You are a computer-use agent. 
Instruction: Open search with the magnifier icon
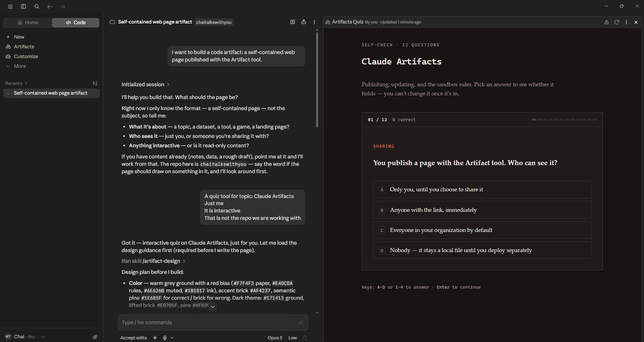pyautogui.click(x=37, y=6)
